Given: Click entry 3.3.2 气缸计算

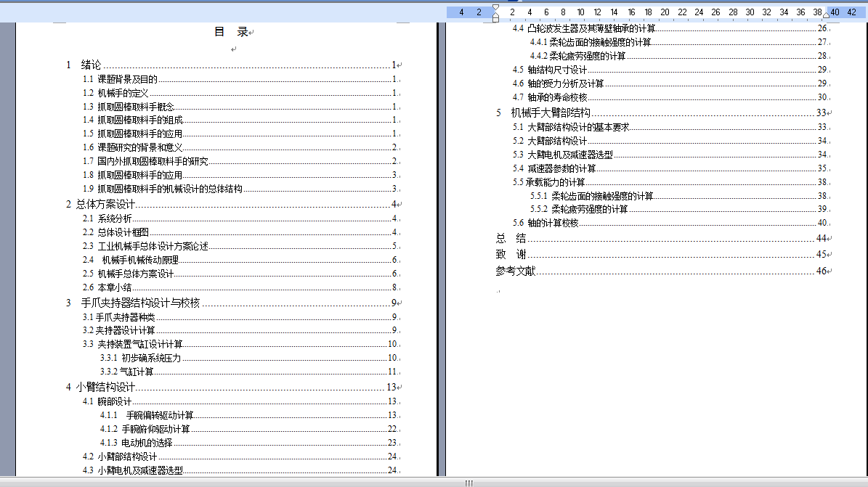Looking at the screenshot, I should point(249,372).
